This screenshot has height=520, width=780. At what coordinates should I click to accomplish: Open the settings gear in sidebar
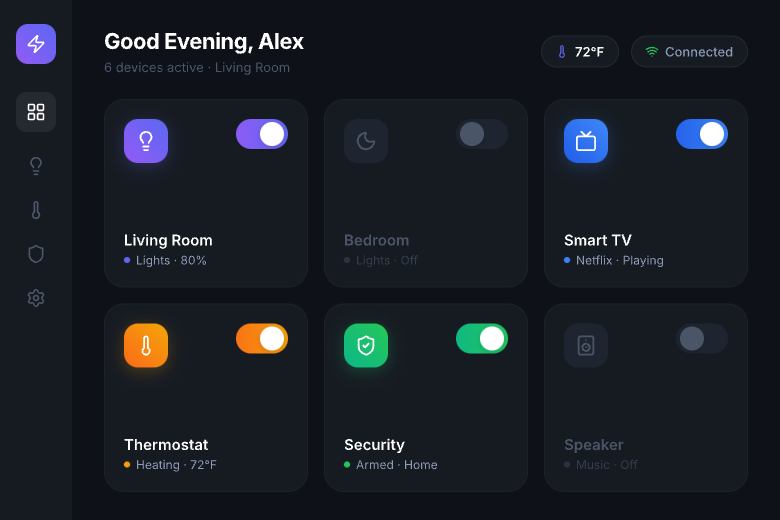tap(36, 298)
